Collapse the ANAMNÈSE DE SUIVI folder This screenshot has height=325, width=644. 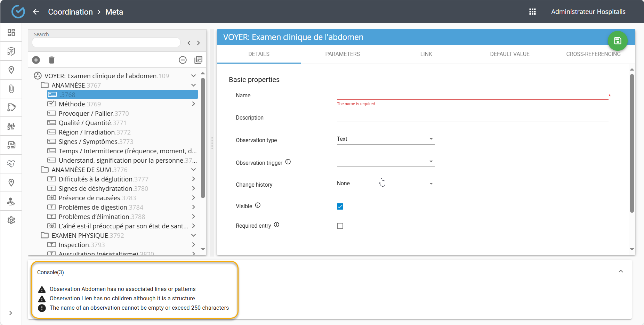pyautogui.click(x=193, y=170)
